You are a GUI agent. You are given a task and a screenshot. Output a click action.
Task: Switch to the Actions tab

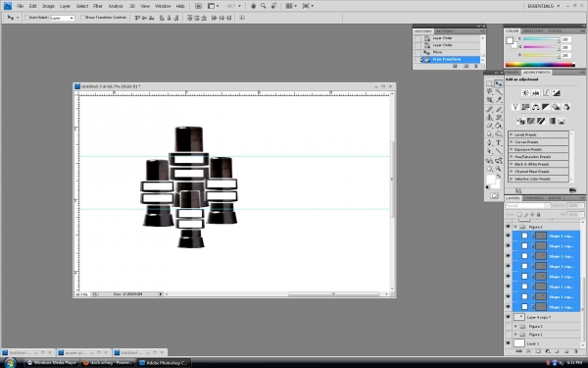(x=445, y=31)
